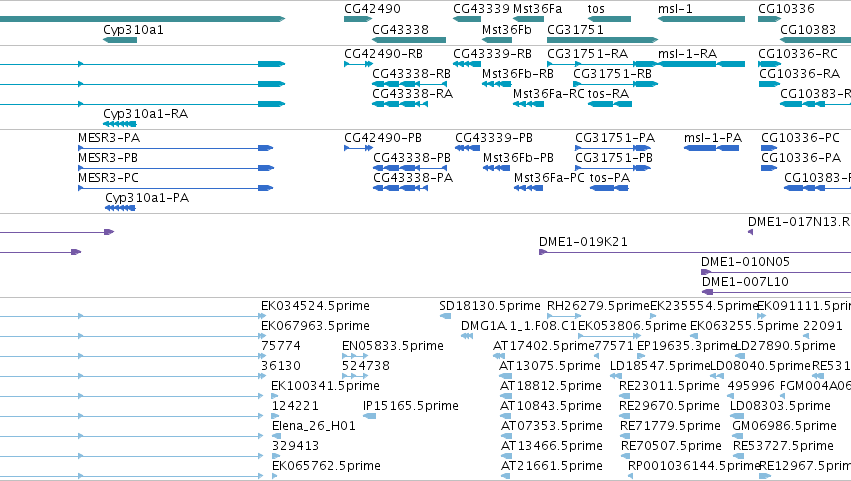Select protein MESR3-PA
Viewport: 851px width, 481px height.
click(x=175, y=148)
